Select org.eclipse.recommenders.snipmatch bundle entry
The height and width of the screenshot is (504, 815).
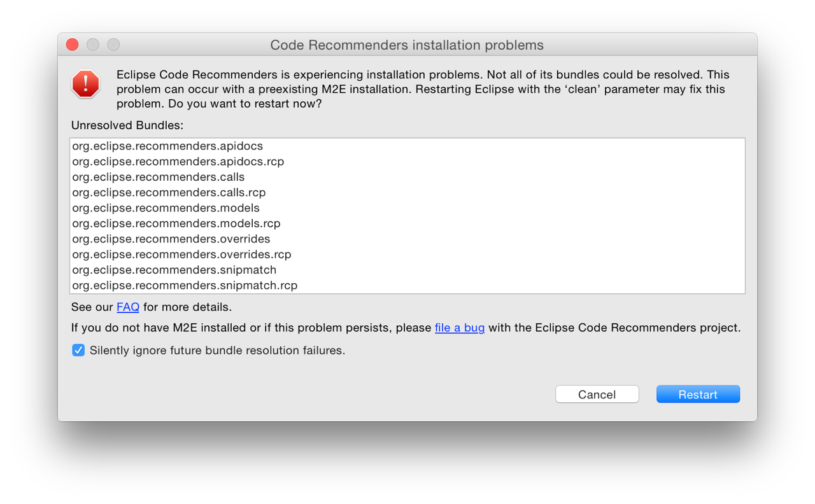407,270
